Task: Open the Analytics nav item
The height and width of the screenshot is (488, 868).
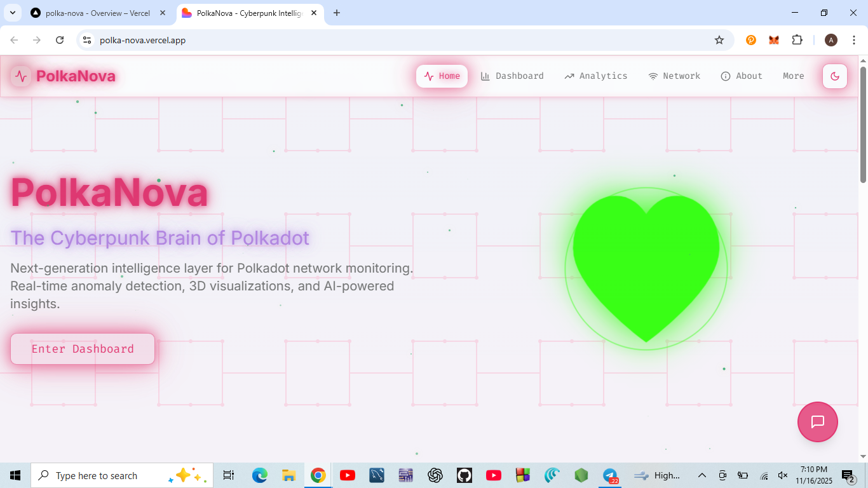Action: tap(596, 76)
